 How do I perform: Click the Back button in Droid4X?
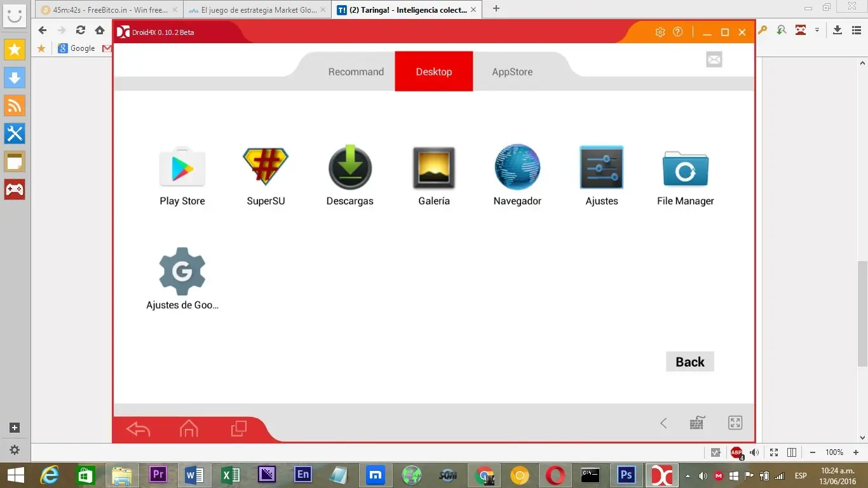tap(690, 362)
